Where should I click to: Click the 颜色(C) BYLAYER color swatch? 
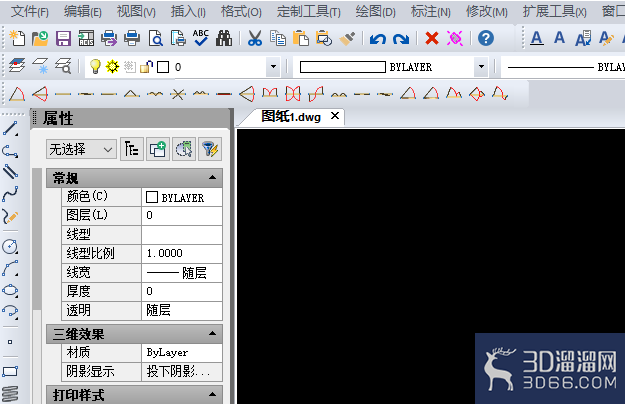[151, 197]
